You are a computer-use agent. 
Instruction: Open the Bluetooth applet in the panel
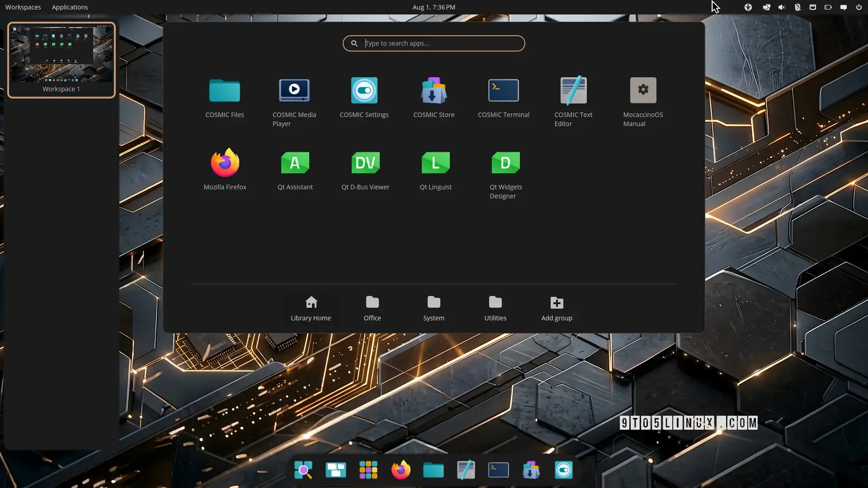pyautogui.click(x=797, y=7)
